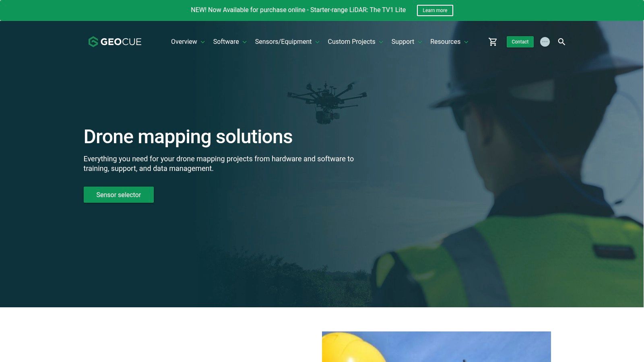Open the round ellipsis language icon
Screen dimensions: 644x362
pyautogui.click(x=545, y=42)
